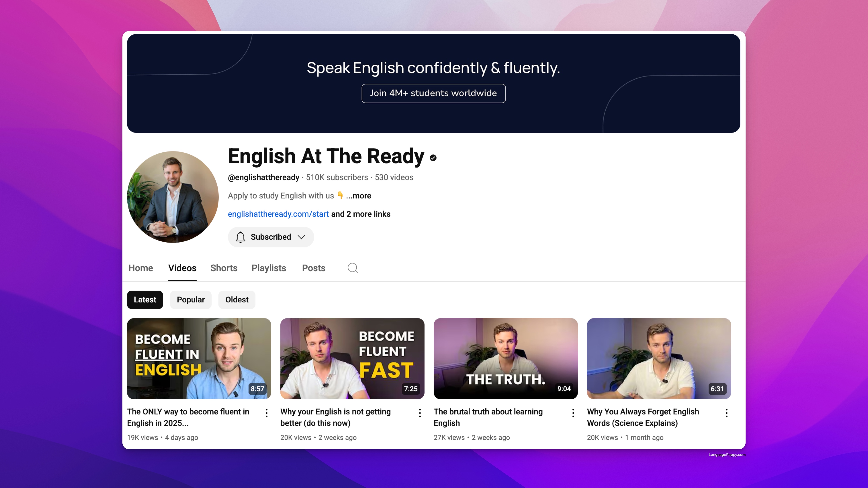
Task: Click '510K subscribers' text
Action: click(x=337, y=178)
